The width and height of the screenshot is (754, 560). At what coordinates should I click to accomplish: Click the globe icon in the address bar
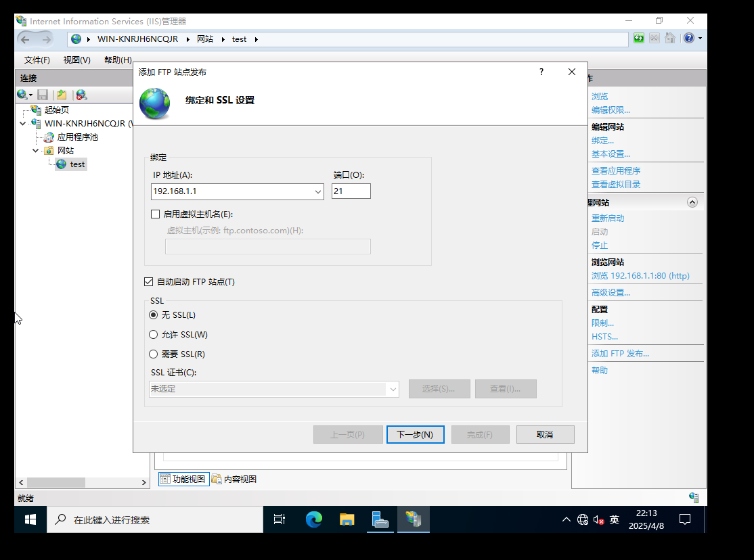(76, 39)
